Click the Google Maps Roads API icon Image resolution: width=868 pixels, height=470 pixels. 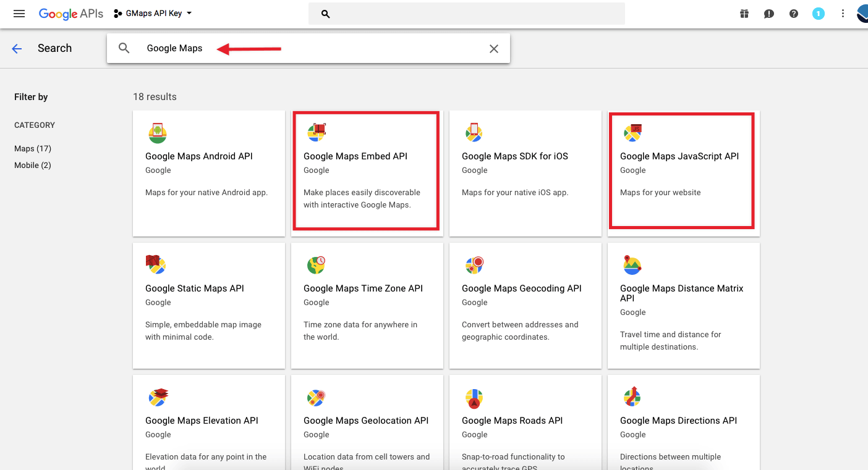pos(474,398)
